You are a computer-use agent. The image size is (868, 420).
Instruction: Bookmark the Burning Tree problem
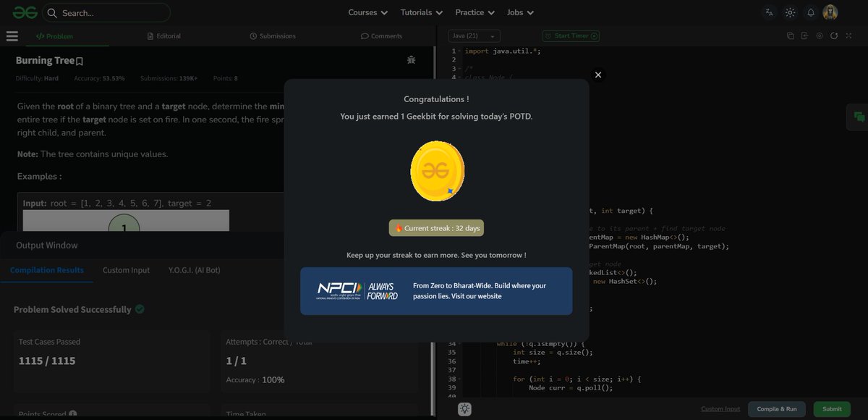pyautogui.click(x=80, y=62)
